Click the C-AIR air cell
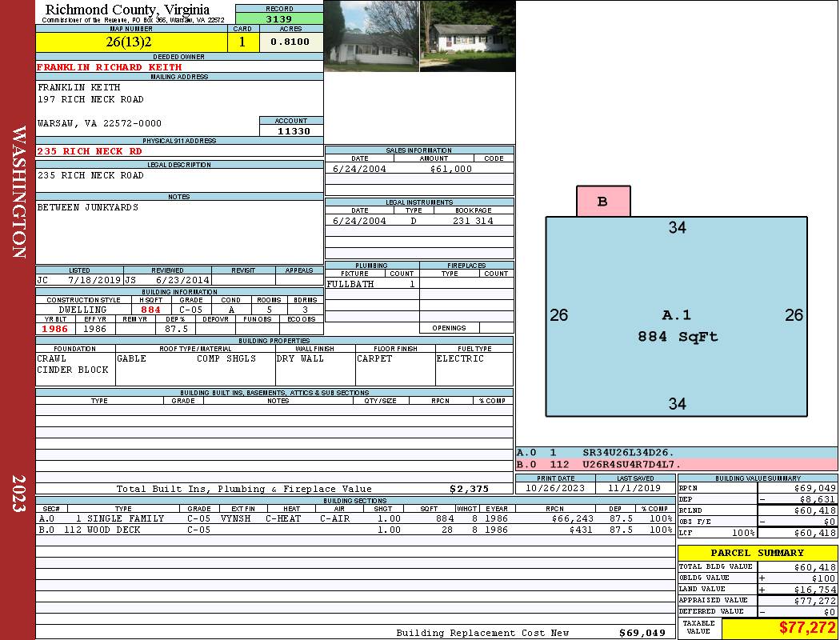The width and height of the screenshot is (840, 640). tap(335, 518)
